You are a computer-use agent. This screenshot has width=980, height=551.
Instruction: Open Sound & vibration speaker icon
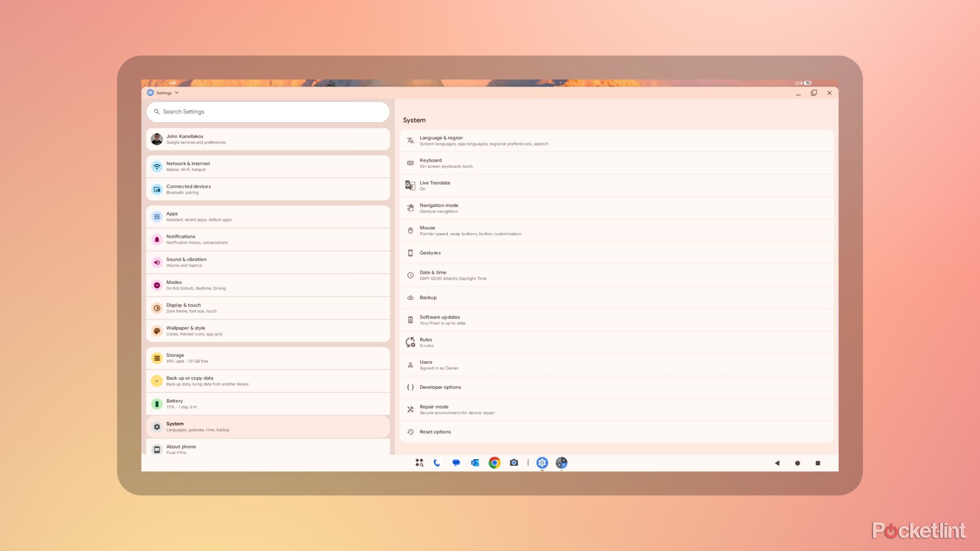click(x=157, y=262)
